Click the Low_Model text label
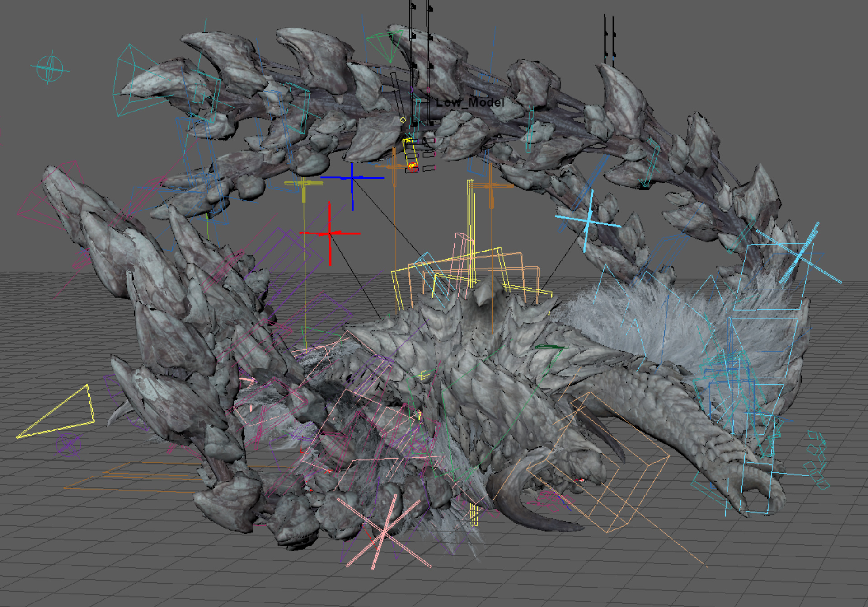This screenshot has height=607, width=868. pos(470,103)
